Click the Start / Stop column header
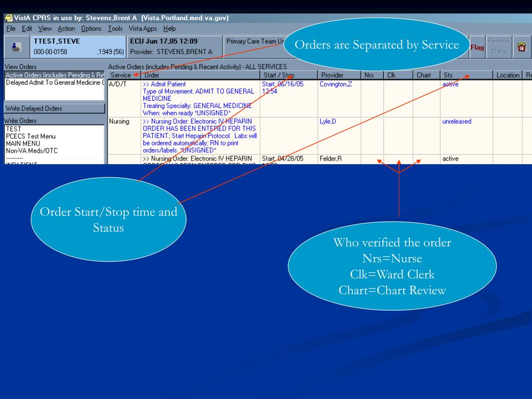The width and height of the screenshot is (532, 399). tap(289, 75)
